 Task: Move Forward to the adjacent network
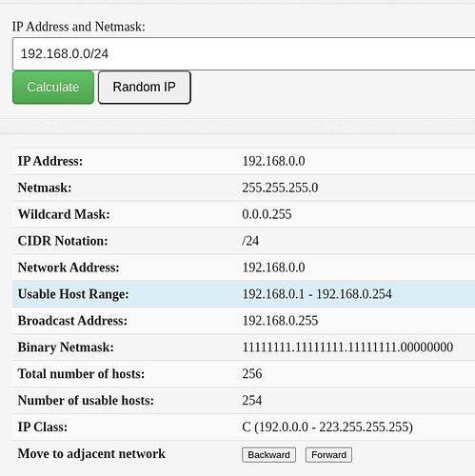click(x=328, y=455)
